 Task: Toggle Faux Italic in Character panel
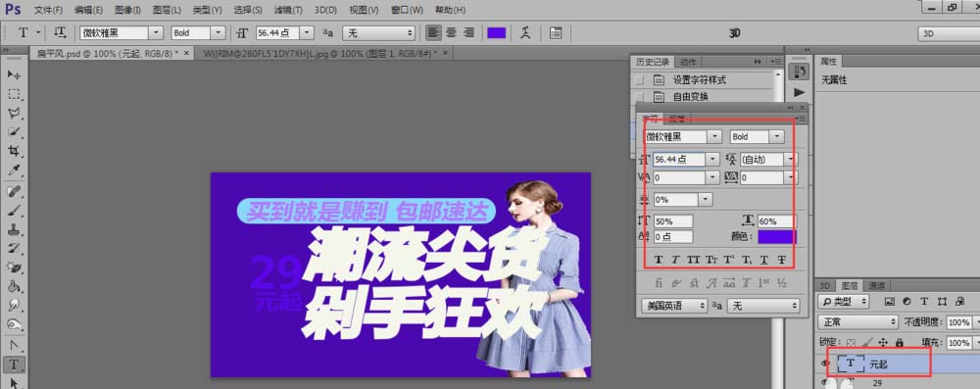pyautogui.click(x=675, y=260)
